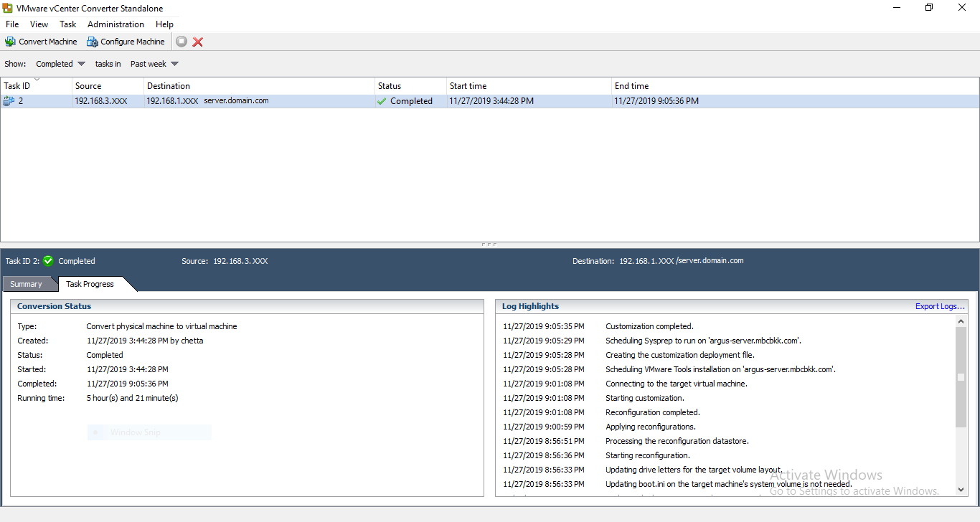
Task: Click 'Convert physical machine to virtual machine' type value
Action: (x=162, y=326)
